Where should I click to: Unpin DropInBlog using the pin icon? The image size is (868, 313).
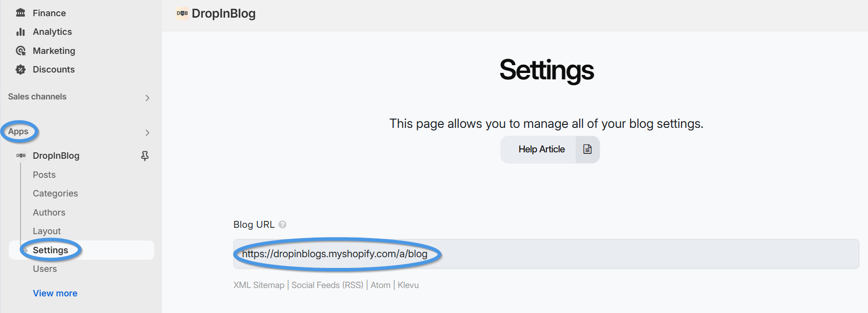coord(145,156)
